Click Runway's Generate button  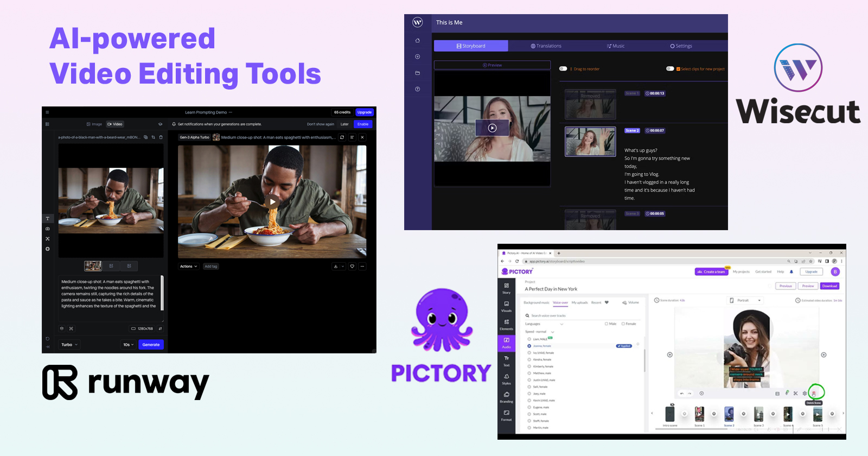tap(151, 345)
